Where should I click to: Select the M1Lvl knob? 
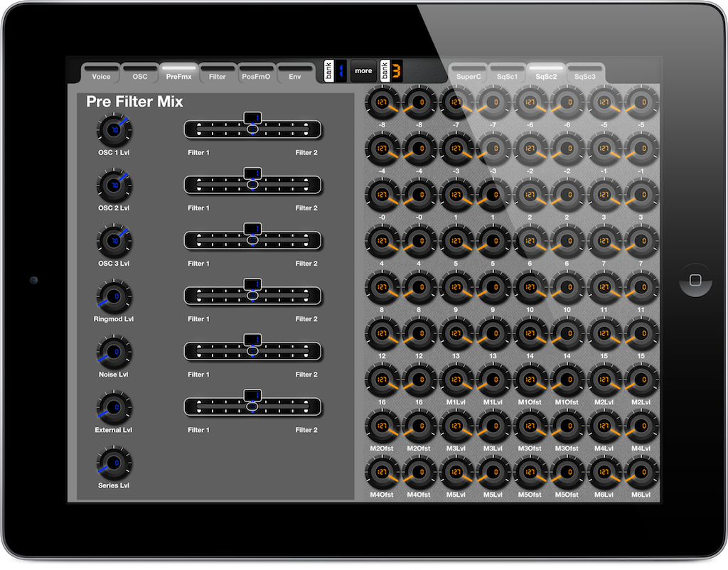[x=455, y=380]
